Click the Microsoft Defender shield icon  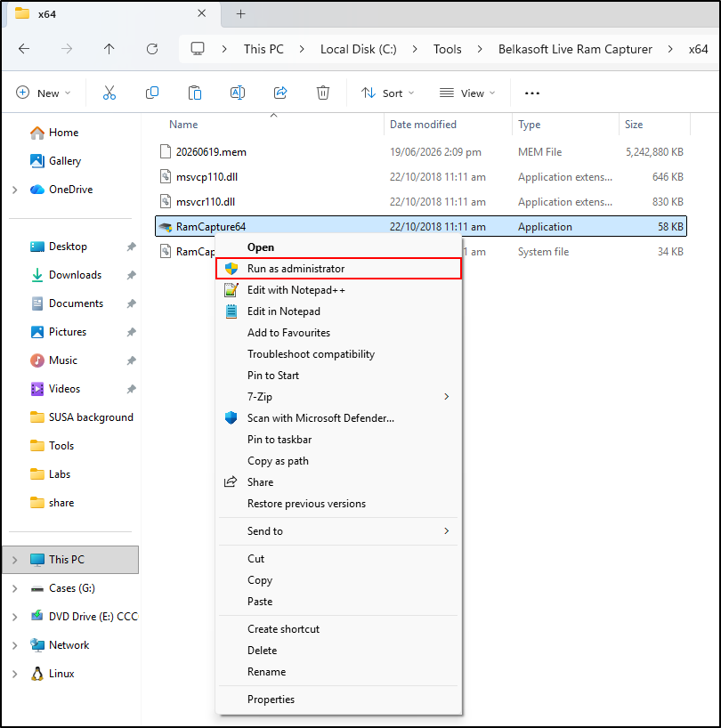pos(231,418)
